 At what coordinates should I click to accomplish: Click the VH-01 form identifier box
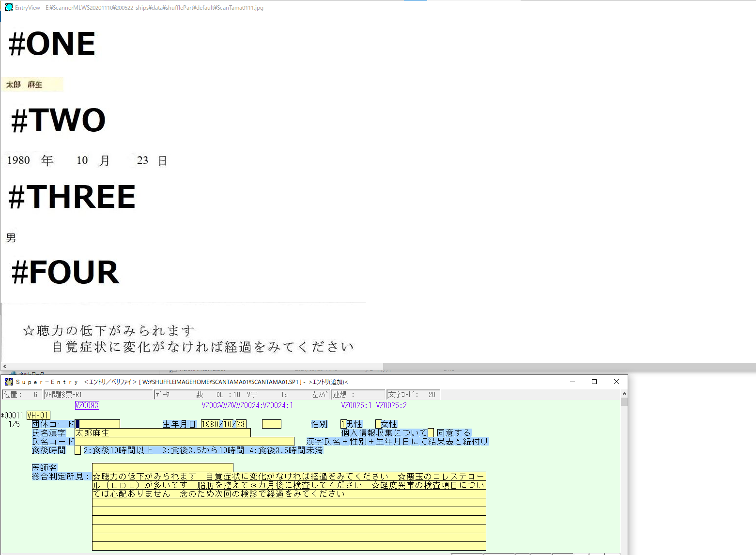[x=38, y=416]
